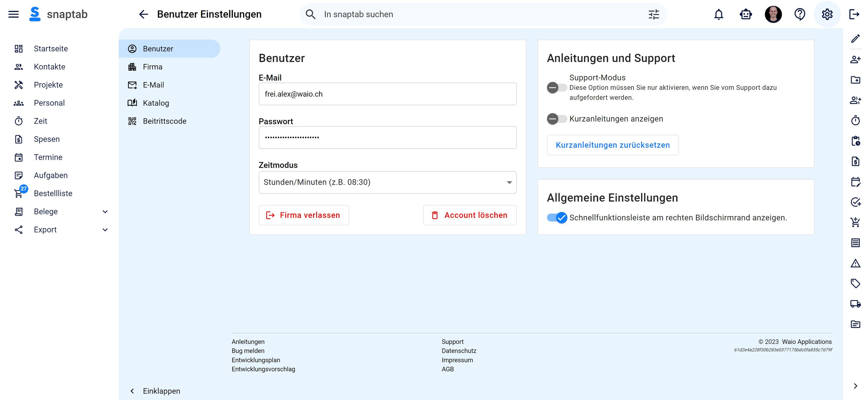
Task: Open the E-Mail settings tab
Action: pyautogui.click(x=153, y=85)
